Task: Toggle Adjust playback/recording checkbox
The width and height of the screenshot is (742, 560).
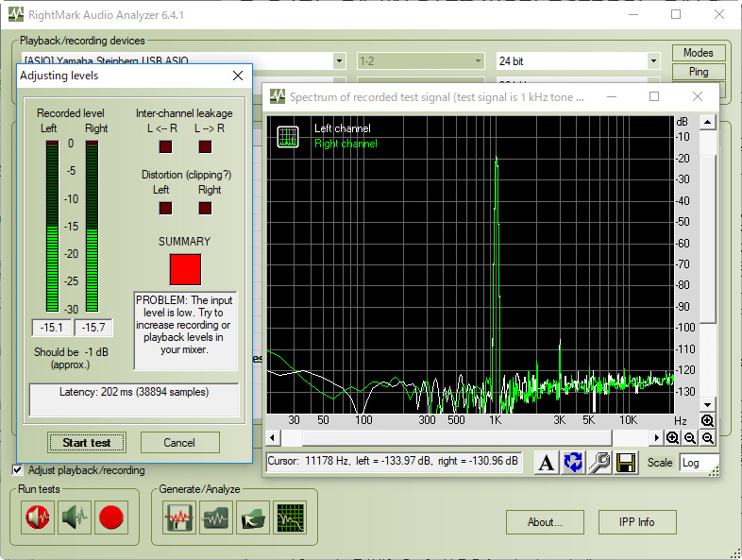Action: tap(18, 470)
